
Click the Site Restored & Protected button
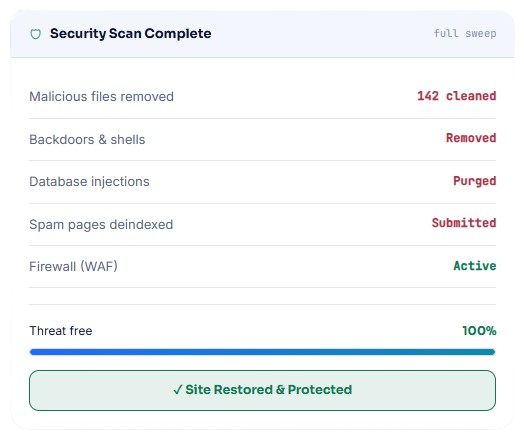[x=262, y=390]
